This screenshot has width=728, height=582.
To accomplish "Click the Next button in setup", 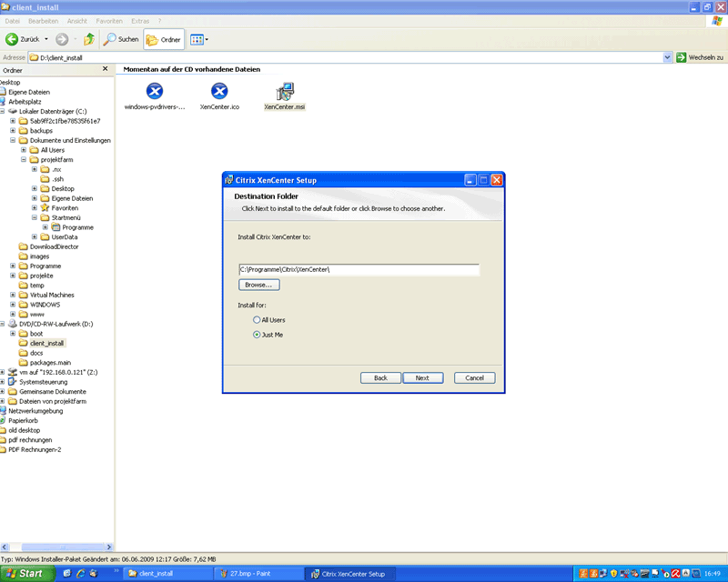I will point(422,377).
